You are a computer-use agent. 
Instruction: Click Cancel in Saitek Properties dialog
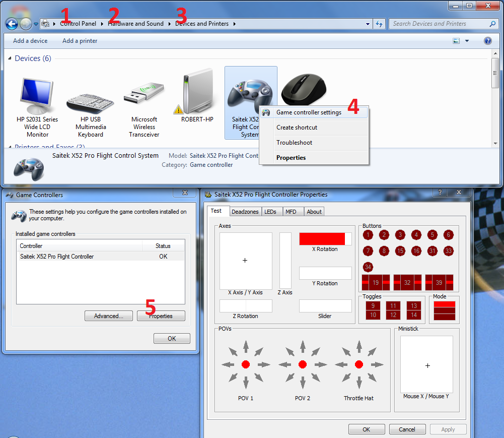pos(407,429)
